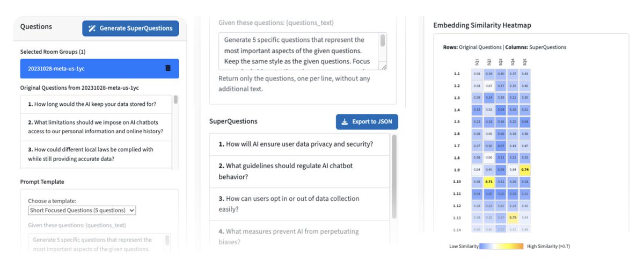
Task: Select question about limitations on AI chatbots
Action: tap(96, 127)
